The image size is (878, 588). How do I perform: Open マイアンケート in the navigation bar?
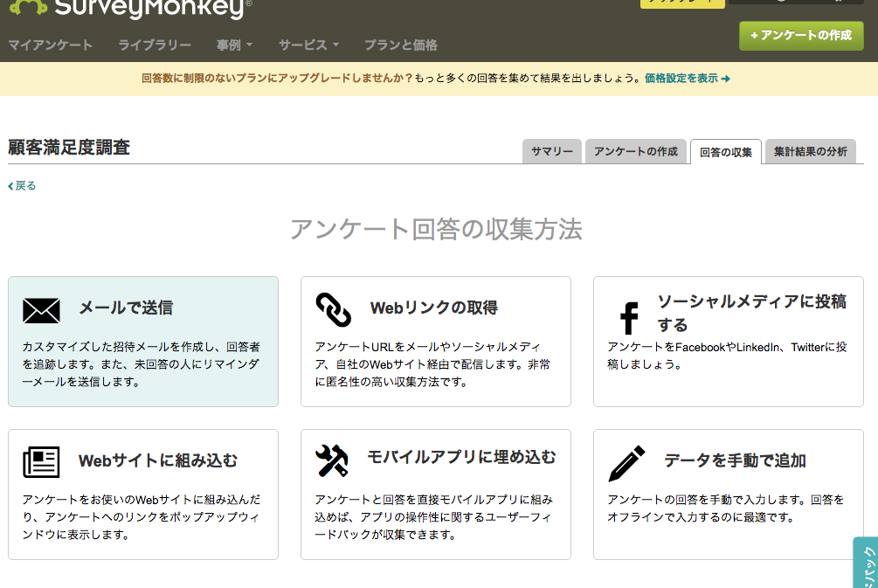click(51, 45)
